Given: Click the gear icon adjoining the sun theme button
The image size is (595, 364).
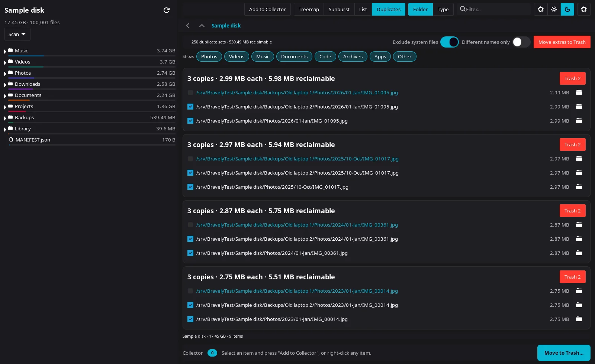Looking at the screenshot, I should point(541,9).
